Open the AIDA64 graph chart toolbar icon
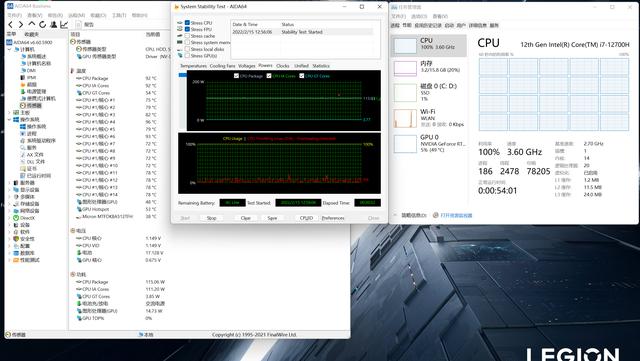This screenshot has width=640, height=361. click(64, 25)
